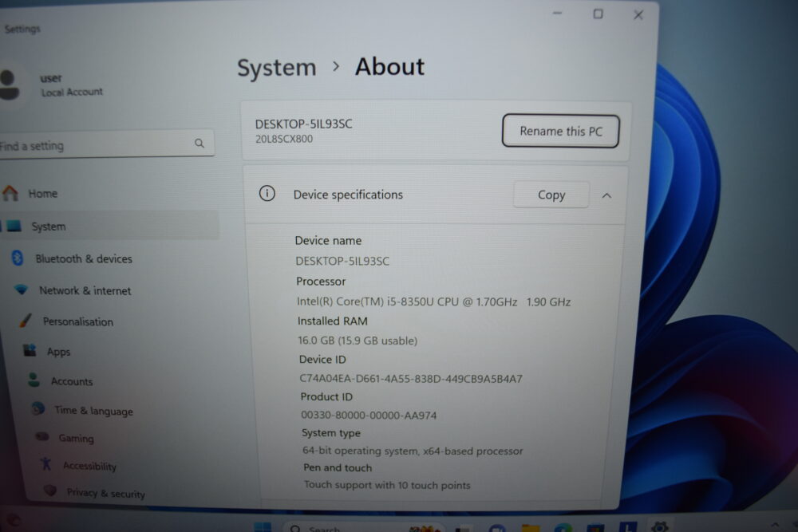Viewport: 798px width, 532px height.
Task: Select the System type value text
Action: (x=413, y=451)
